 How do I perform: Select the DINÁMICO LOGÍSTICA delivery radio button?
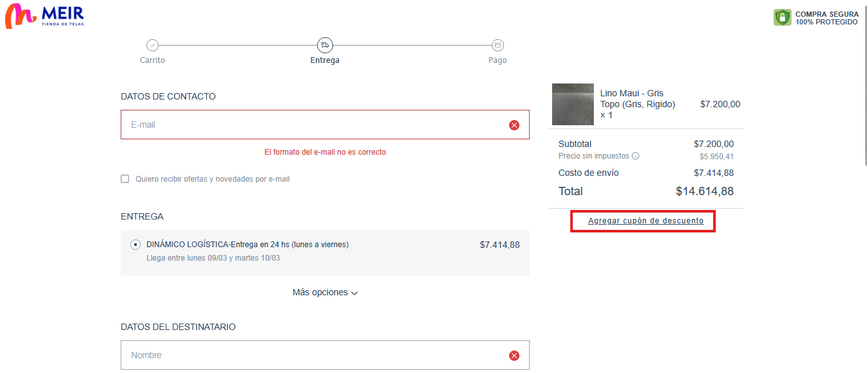pos(135,245)
